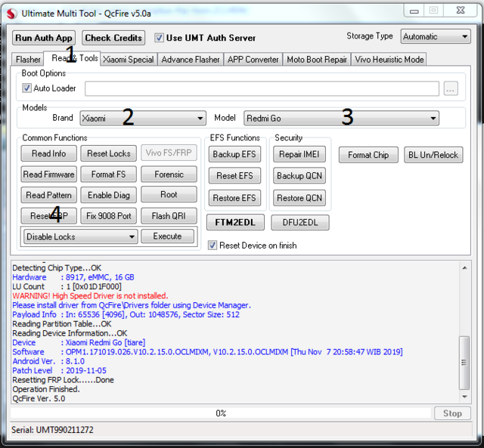Screen dimensions: 484x448
Task: Click the Read Info button
Action: pos(48,153)
